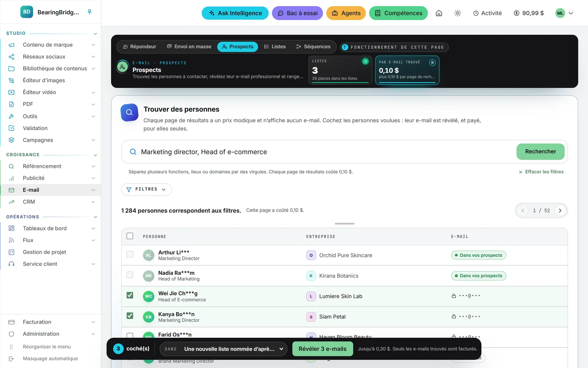Toggle the select-all checkbox in the table header
The height and width of the screenshot is (368, 588).
pos(130,236)
